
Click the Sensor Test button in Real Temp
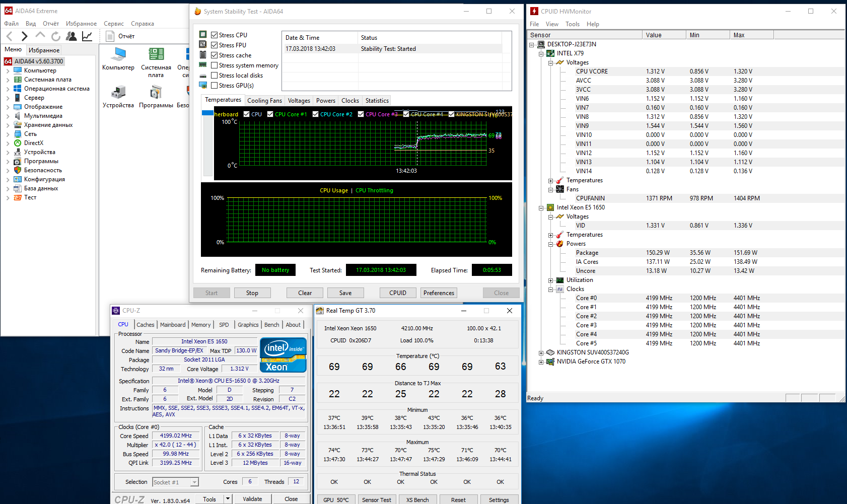point(377,500)
